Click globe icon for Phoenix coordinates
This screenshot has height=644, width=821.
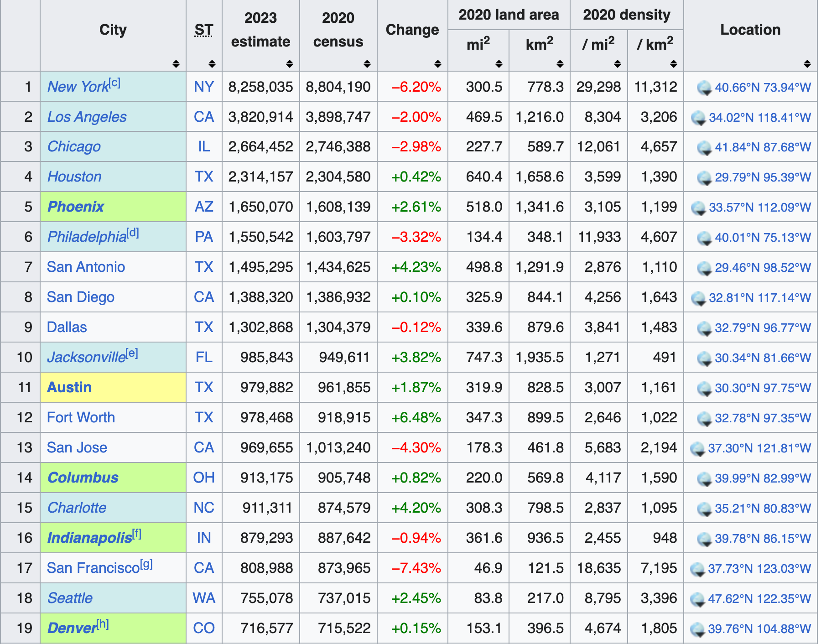pyautogui.click(x=699, y=208)
